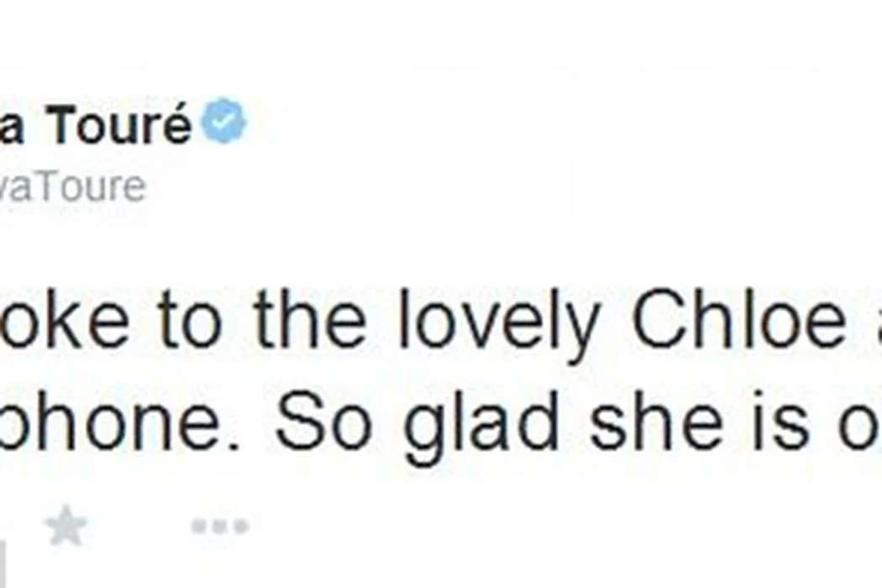The image size is (882, 588).
Task: Click the gray bar at bottom-left edge
Action: pos(3,564)
